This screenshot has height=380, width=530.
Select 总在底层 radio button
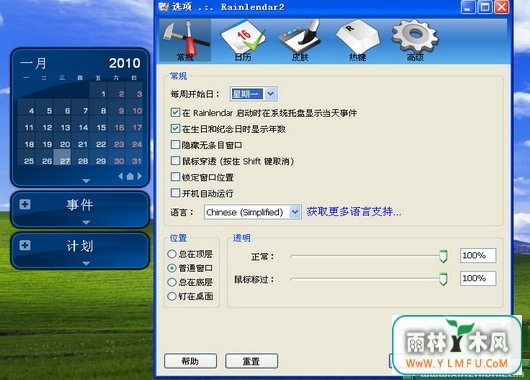click(172, 282)
